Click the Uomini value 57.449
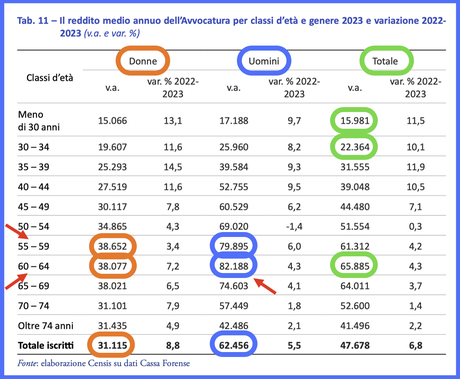The height and width of the screenshot is (379, 460). pos(234,306)
